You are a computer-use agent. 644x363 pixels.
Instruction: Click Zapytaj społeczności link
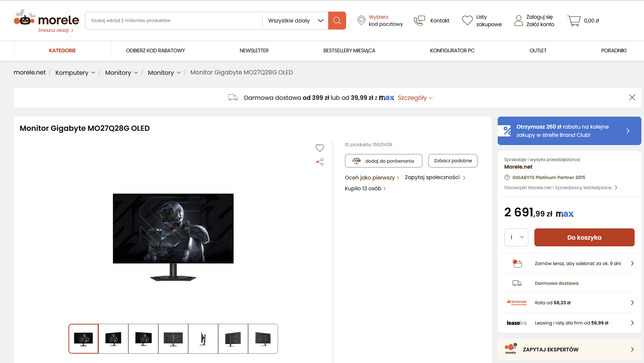click(435, 177)
